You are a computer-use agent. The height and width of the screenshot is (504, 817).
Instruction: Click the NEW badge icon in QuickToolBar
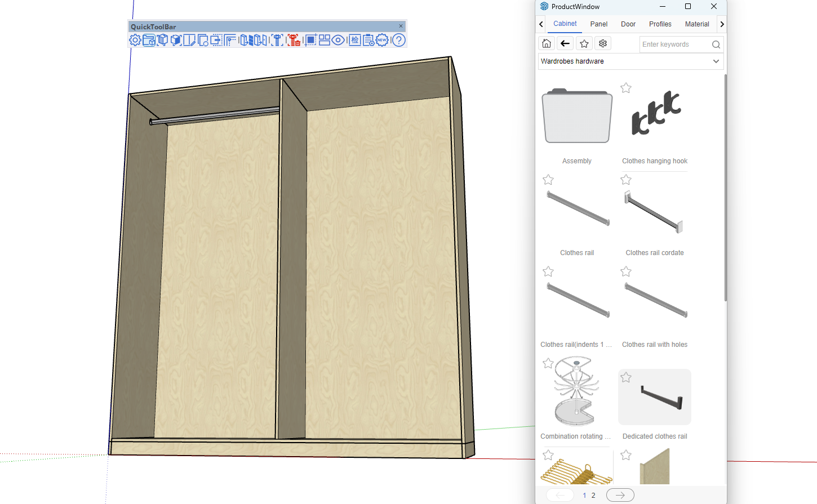coord(383,40)
